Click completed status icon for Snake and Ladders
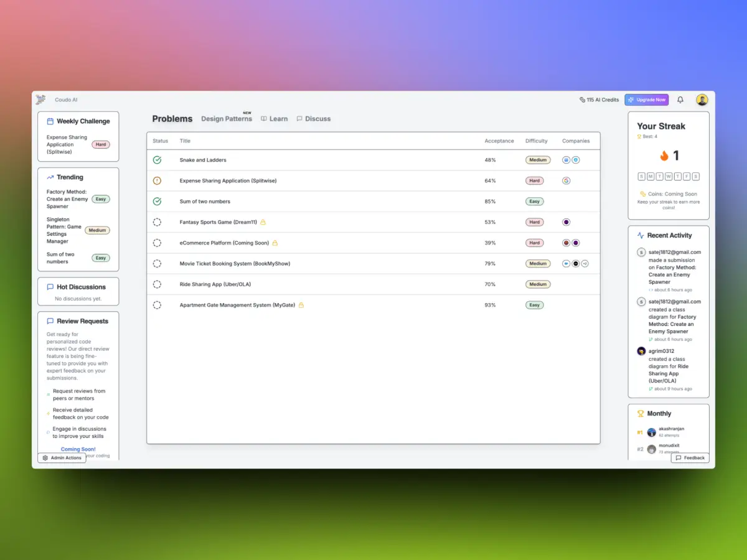Image resolution: width=747 pixels, height=560 pixels. (157, 160)
